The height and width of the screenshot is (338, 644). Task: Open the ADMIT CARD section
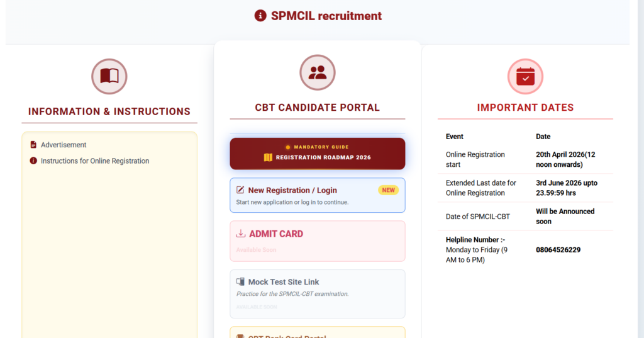tap(318, 241)
